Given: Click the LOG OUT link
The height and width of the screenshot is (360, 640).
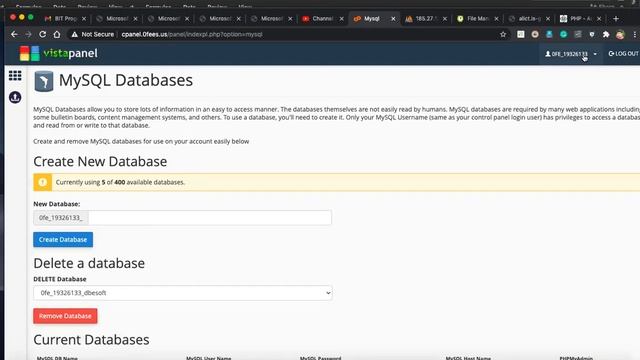Looking at the screenshot, I should [624, 54].
